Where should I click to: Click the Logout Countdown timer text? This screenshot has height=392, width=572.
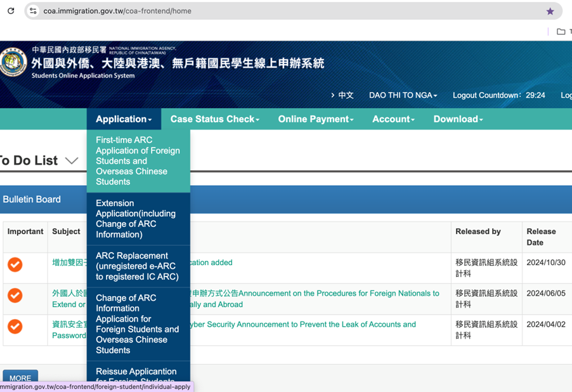coord(498,95)
